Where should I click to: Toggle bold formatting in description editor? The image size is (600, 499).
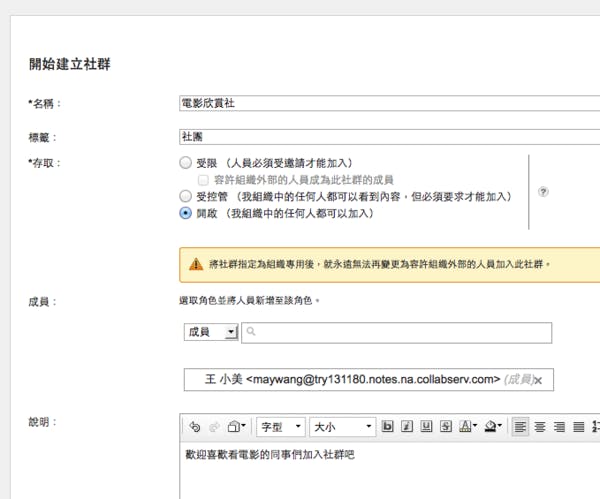click(x=389, y=427)
